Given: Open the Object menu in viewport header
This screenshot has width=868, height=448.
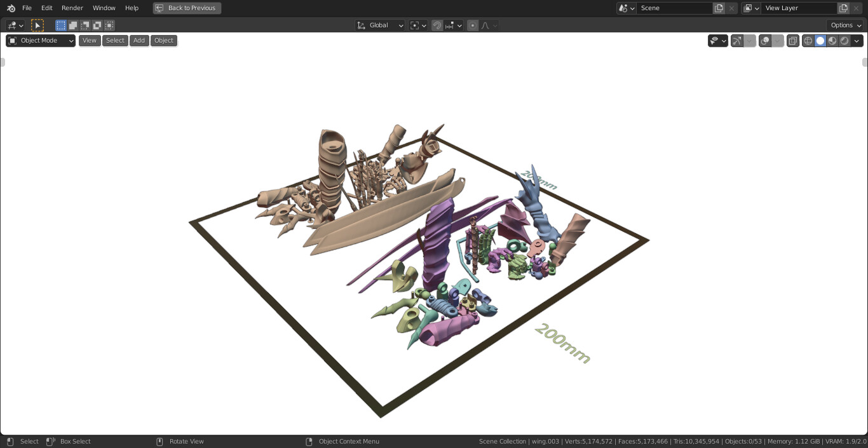Looking at the screenshot, I should click(163, 40).
